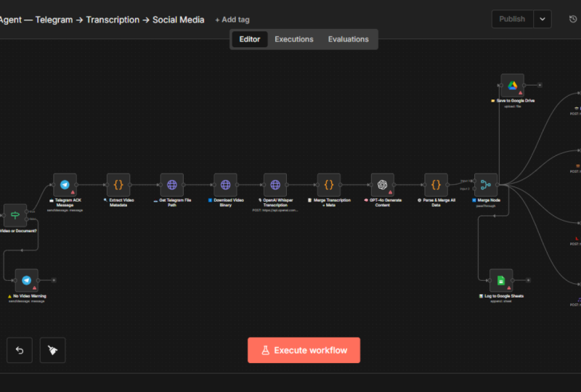581x392 pixels.
Task: Click the workflow title text
Action: 102,20
